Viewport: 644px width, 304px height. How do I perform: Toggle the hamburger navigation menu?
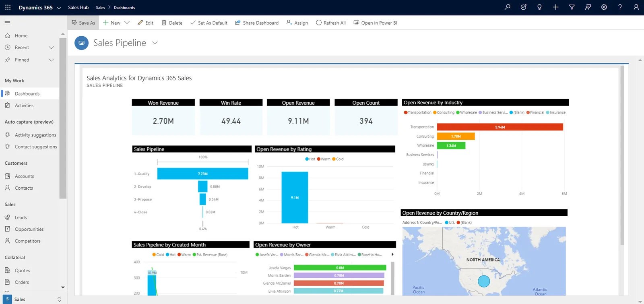pyautogui.click(x=7, y=23)
